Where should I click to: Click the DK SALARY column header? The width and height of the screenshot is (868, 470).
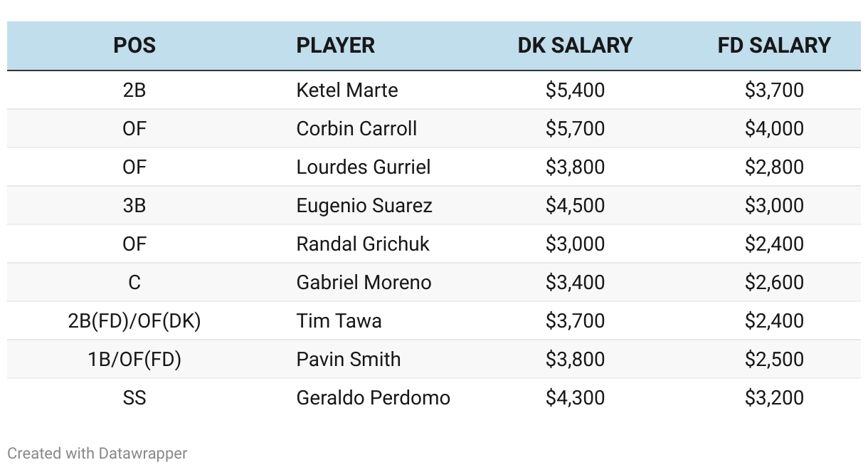(x=575, y=46)
